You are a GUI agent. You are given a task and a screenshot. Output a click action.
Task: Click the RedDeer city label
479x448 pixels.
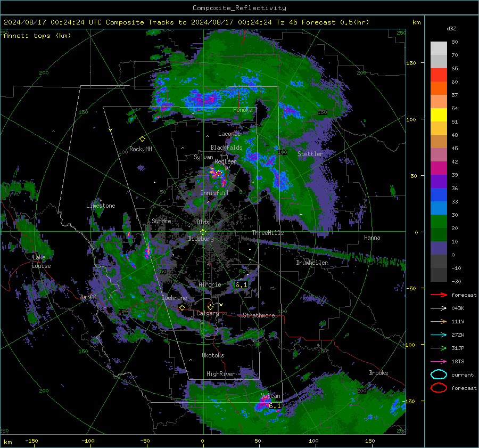tap(226, 161)
